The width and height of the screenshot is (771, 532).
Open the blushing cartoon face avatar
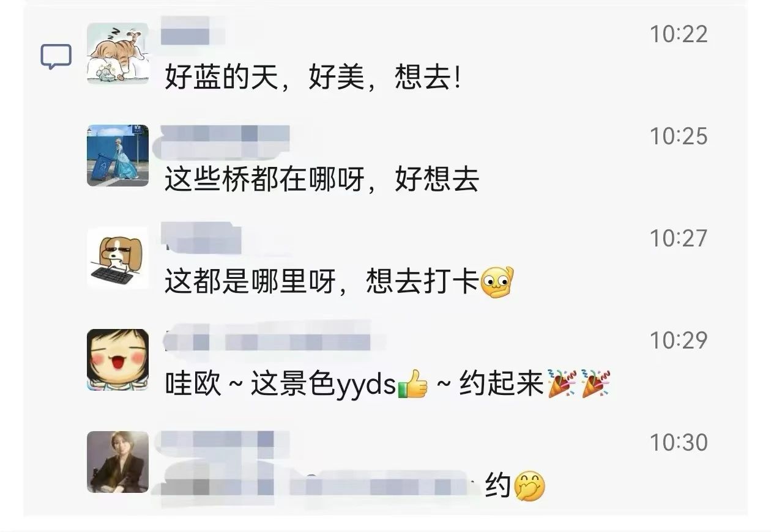point(117,360)
